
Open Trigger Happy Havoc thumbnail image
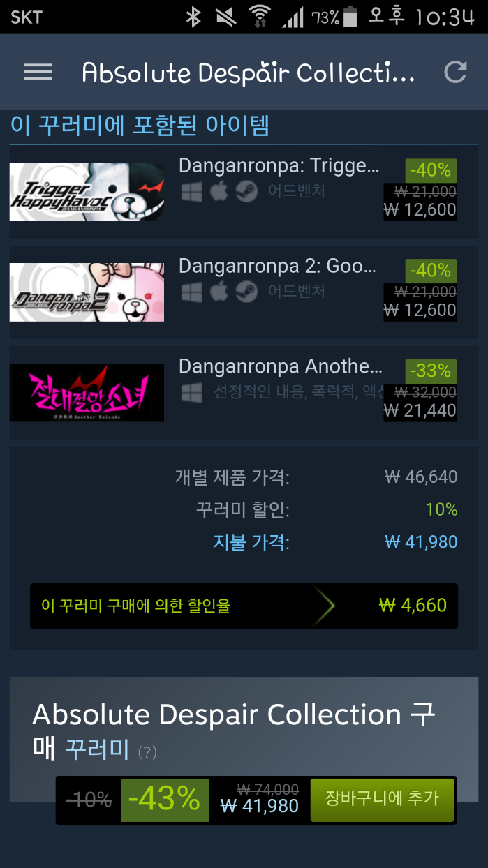(87, 192)
